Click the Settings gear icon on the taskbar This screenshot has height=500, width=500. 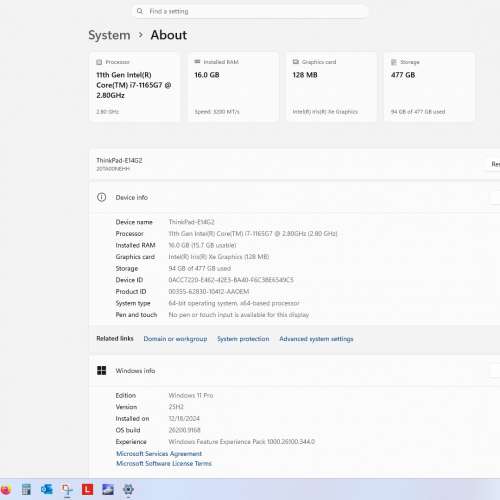128,489
